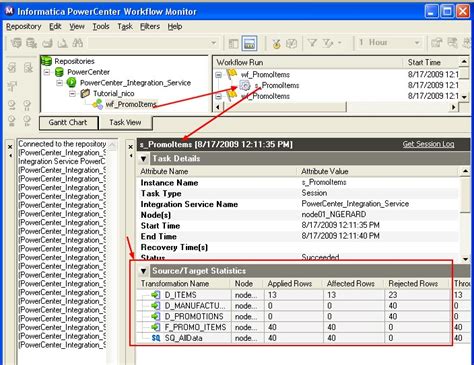Viewport: 474px width, 365px height.
Task: Click the Workflow Run horizontal scroll-right arrow
Action: point(453,107)
